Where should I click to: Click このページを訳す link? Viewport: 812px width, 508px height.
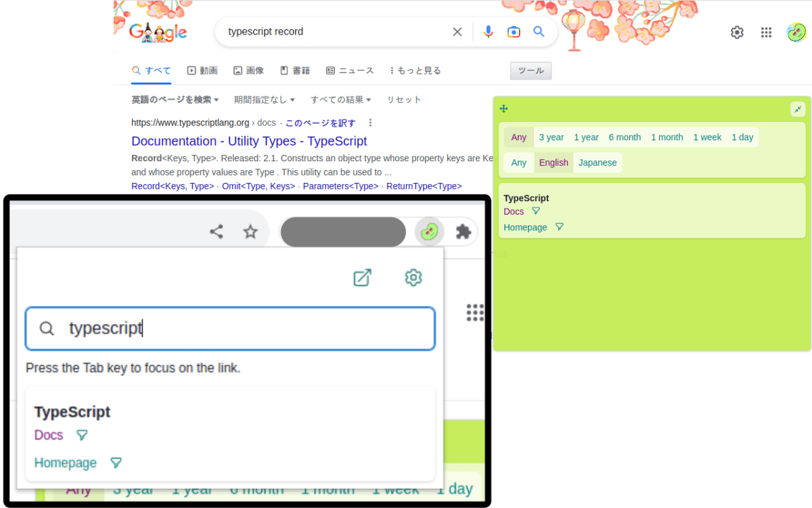pyautogui.click(x=320, y=123)
